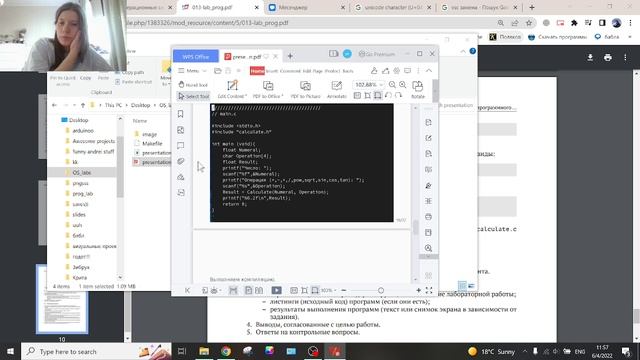Viewport: 640px width, 360px height.
Task: Switch to the Insert ribbon tab
Action: 272,71
